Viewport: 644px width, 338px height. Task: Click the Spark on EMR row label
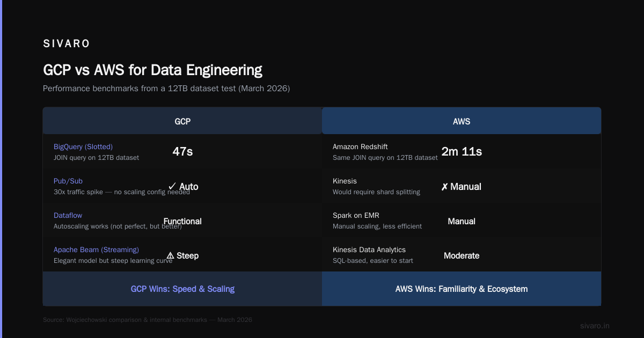[x=356, y=215]
